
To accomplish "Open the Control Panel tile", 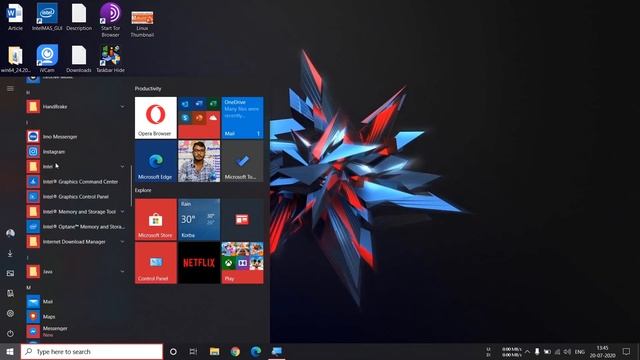I will tap(156, 262).
